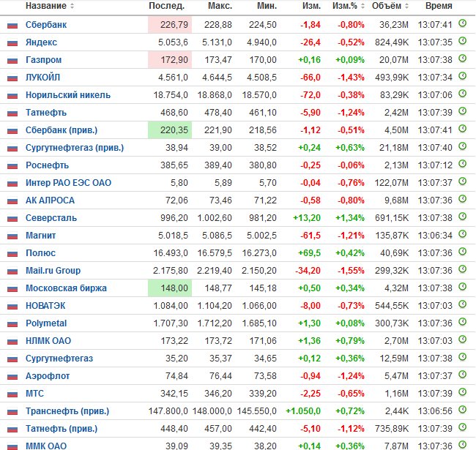Open the Роснефть stock link
This screenshot has height=450, width=476.
(x=47, y=165)
